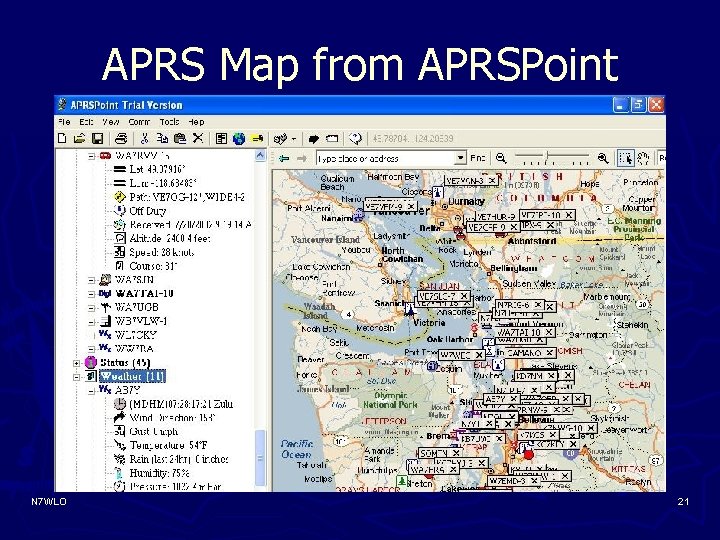Activate the hand pan map tool
The width and height of the screenshot is (720, 540).
point(643,158)
